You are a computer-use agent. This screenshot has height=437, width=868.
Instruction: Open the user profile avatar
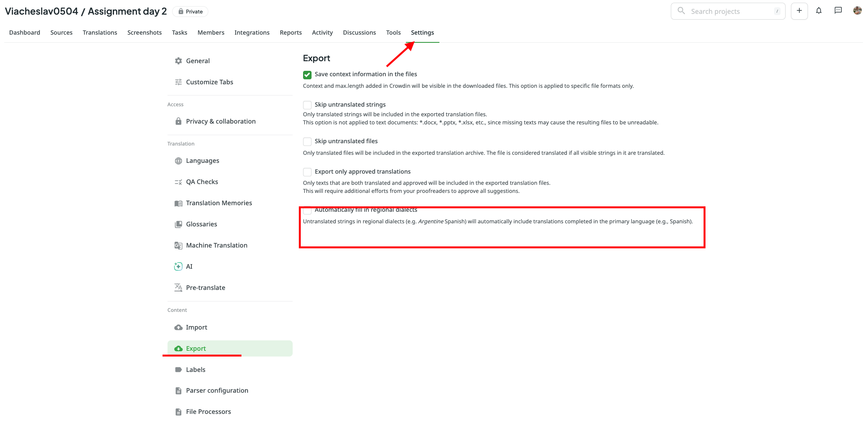click(857, 11)
